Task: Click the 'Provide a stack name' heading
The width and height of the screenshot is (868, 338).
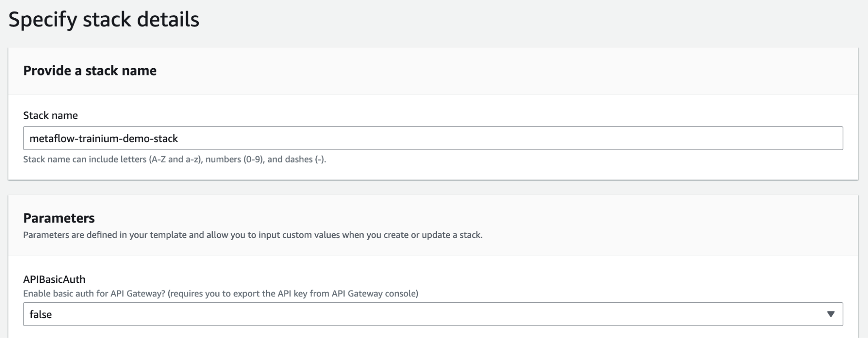Action: (x=90, y=70)
